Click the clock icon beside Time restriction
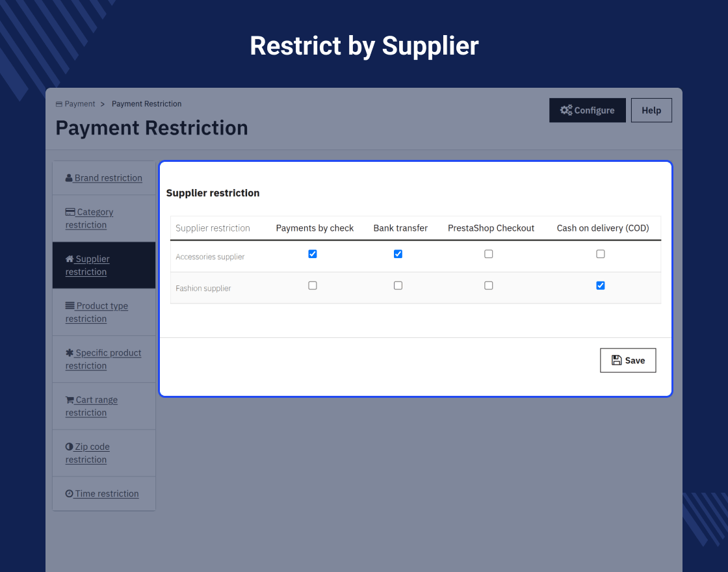This screenshot has height=572, width=728. coord(69,493)
